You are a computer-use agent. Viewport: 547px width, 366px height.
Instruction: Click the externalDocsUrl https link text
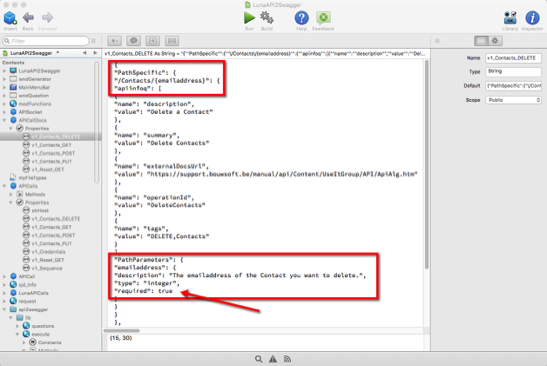point(282,174)
